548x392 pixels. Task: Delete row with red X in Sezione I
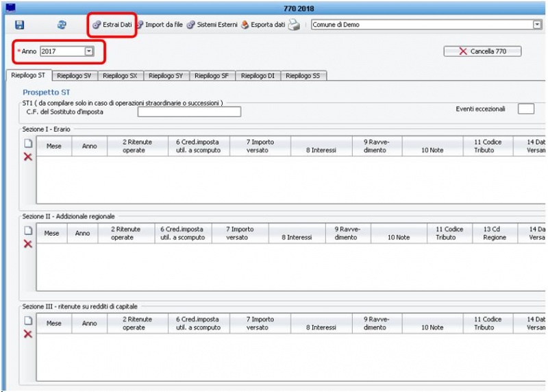coord(28,157)
